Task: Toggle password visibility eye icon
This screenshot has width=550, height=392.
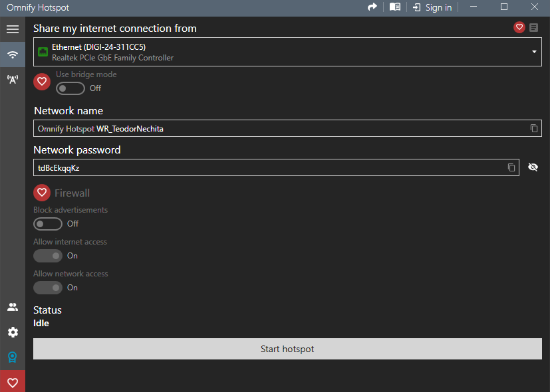Action: click(x=533, y=167)
